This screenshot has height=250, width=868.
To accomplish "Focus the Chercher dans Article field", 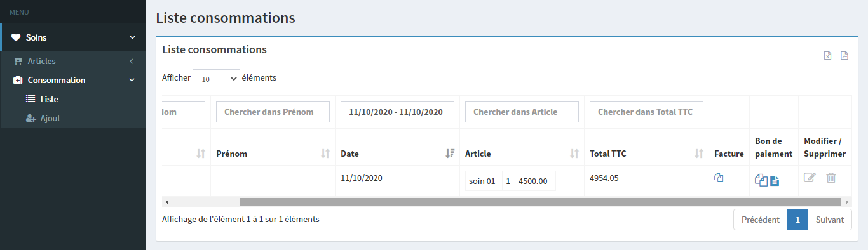I will (x=522, y=112).
